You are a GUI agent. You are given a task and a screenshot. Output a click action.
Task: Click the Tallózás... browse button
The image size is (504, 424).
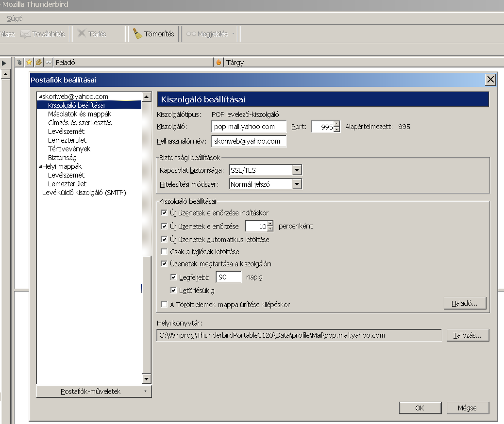[468, 335]
